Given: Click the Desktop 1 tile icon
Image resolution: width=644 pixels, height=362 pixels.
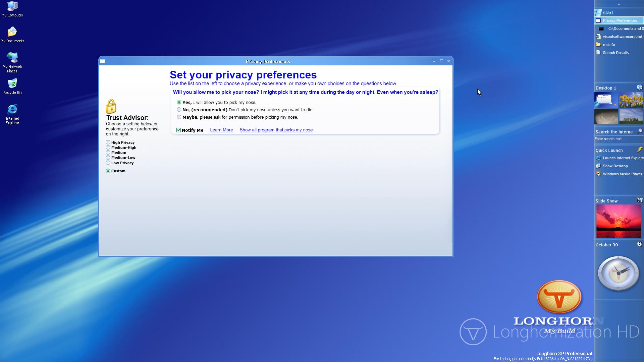Looking at the screenshot, I should click(640, 87).
